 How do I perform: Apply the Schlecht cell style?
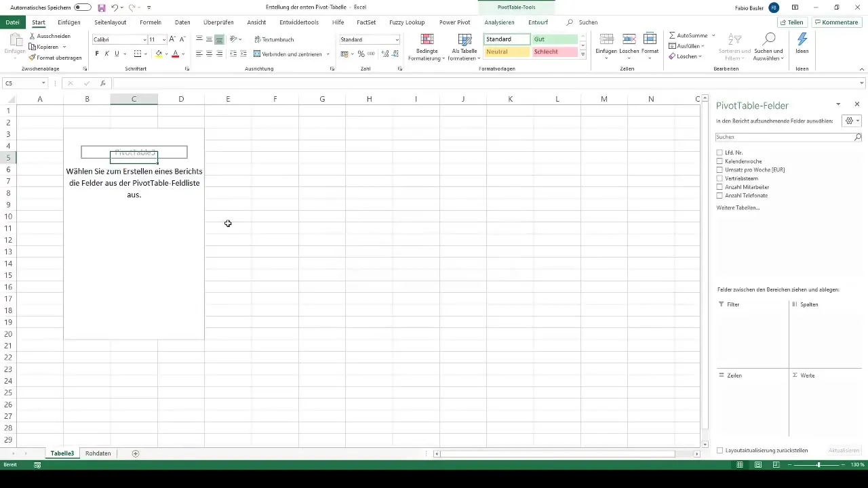[x=555, y=52]
